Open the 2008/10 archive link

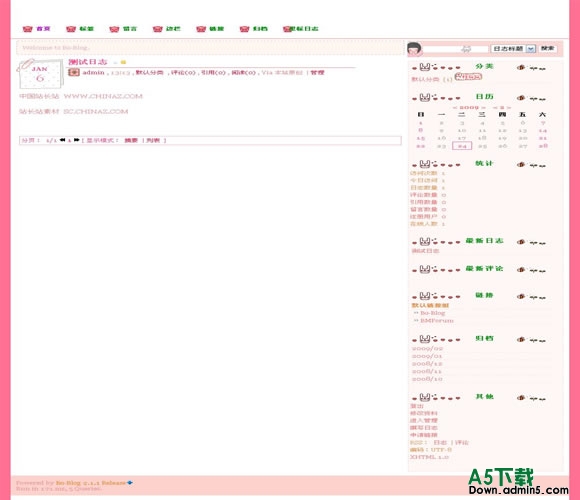point(427,379)
